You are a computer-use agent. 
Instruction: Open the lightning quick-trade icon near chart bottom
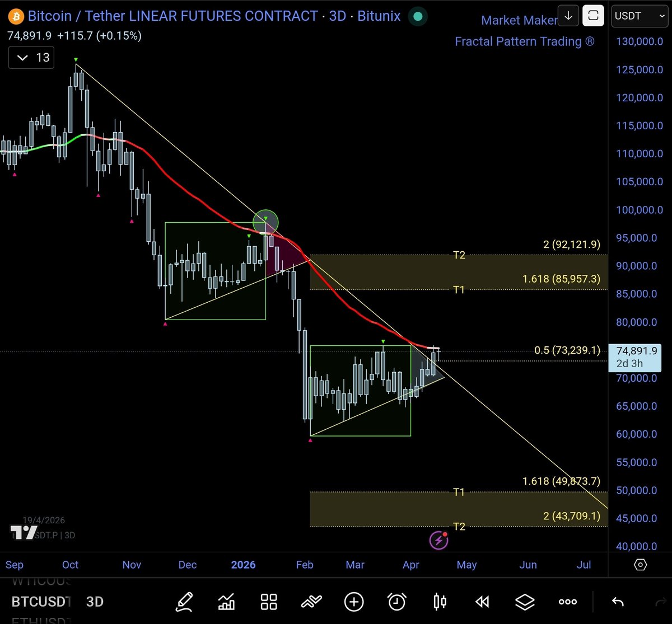coord(438,539)
